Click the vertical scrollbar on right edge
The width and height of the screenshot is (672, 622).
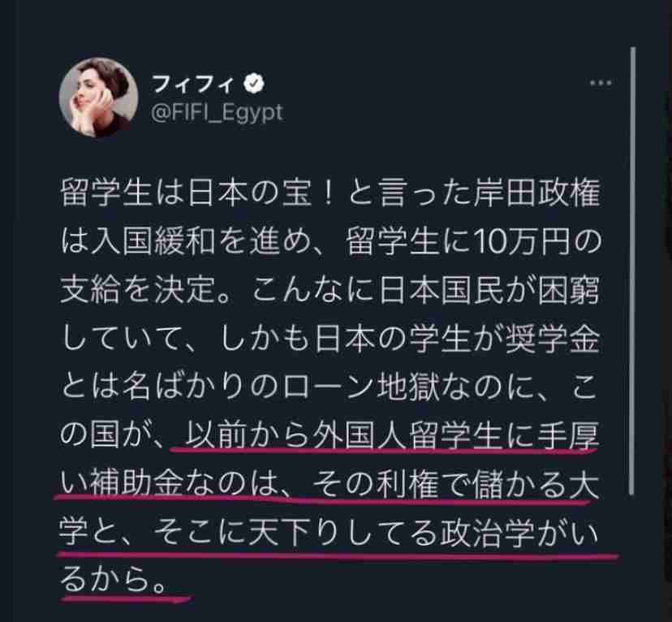click(632, 270)
